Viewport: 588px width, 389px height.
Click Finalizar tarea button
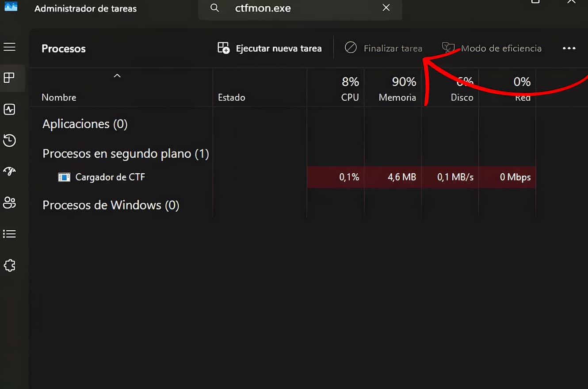(x=384, y=48)
